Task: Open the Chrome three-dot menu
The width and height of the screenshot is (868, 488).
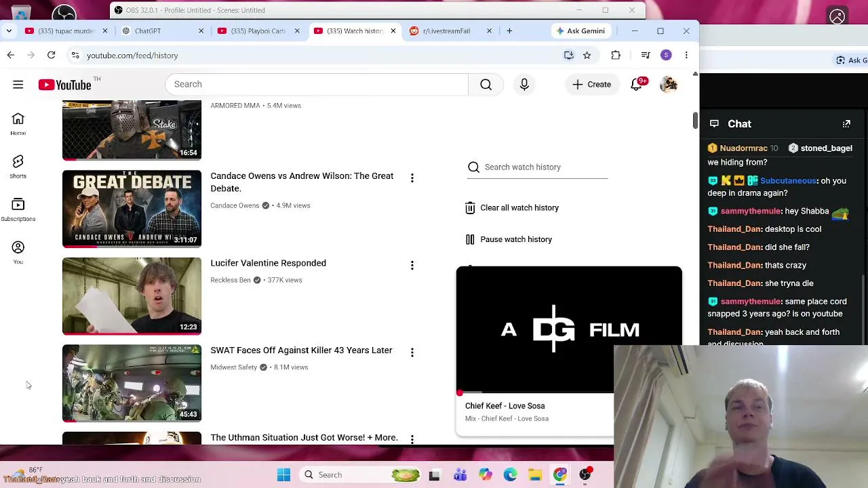Action: click(x=686, y=56)
